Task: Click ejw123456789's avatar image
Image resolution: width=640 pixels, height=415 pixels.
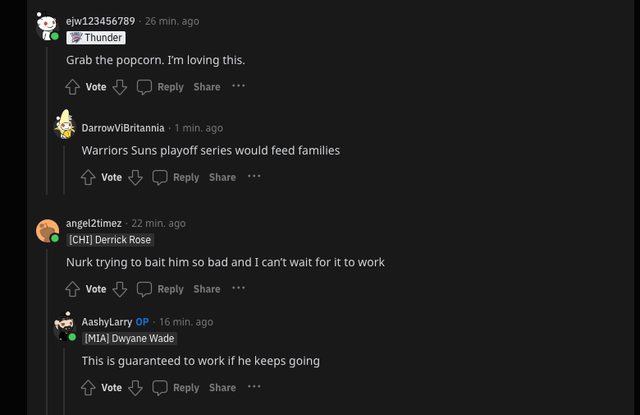Action: pyautogui.click(x=47, y=26)
